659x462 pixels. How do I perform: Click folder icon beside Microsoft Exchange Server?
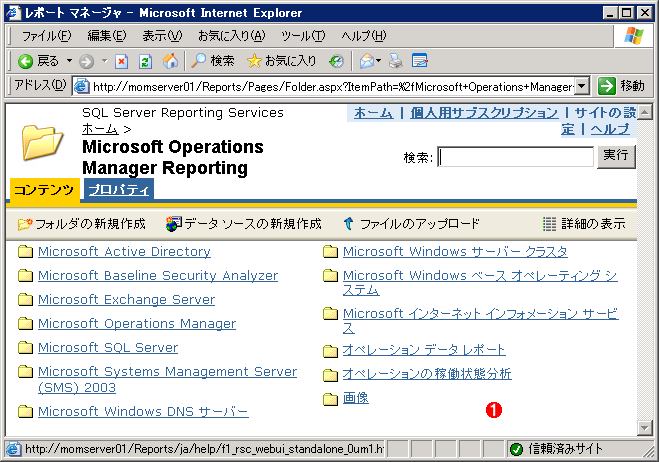coord(26,299)
